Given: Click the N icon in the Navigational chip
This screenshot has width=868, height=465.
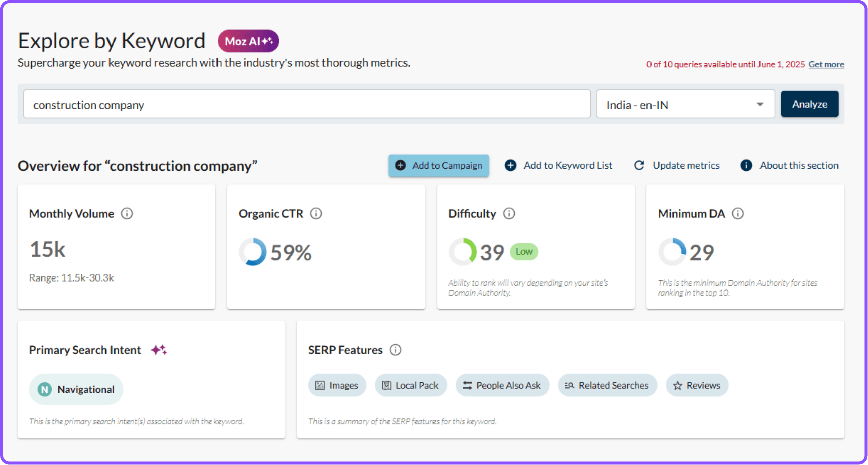Looking at the screenshot, I should click(45, 389).
